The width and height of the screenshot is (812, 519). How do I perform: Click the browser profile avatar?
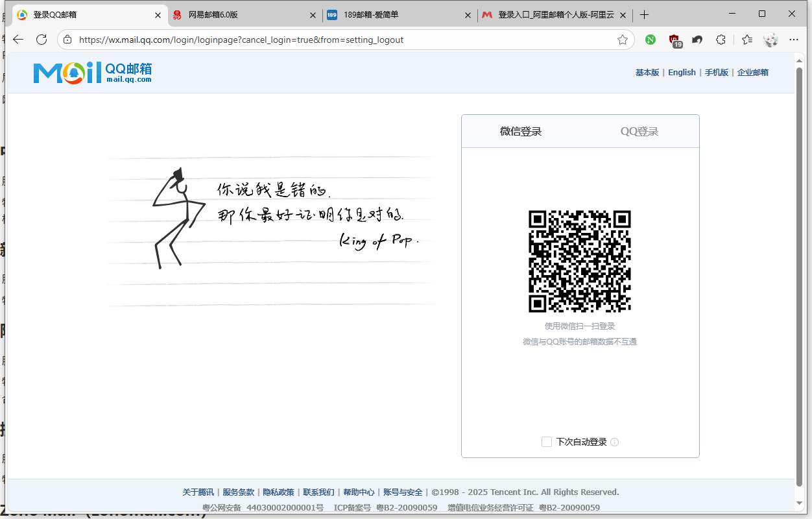point(770,40)
